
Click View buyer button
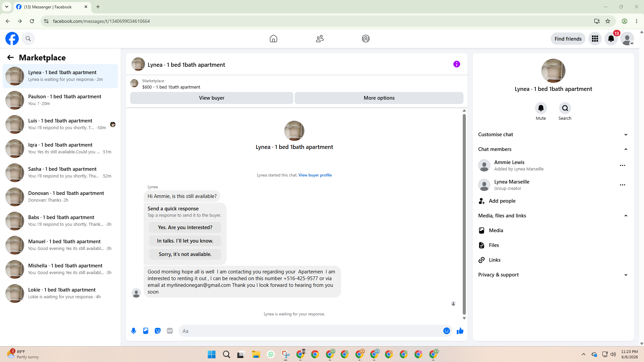click(x=212, y=98)
